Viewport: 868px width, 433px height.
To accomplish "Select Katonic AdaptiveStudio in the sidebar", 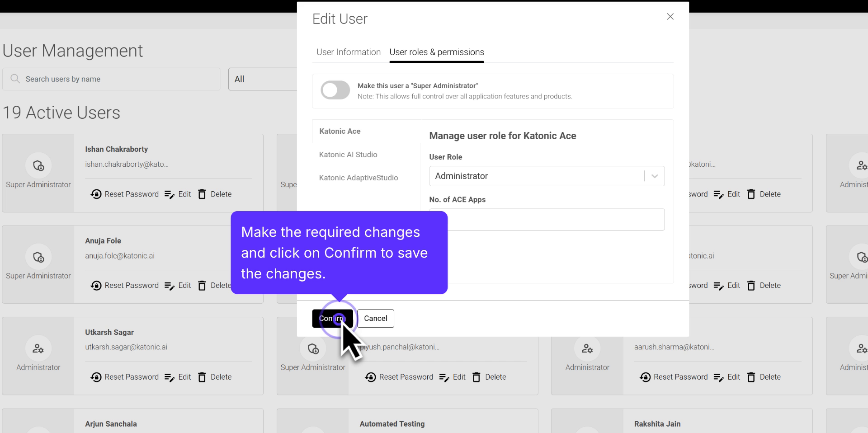I will 359,178.
